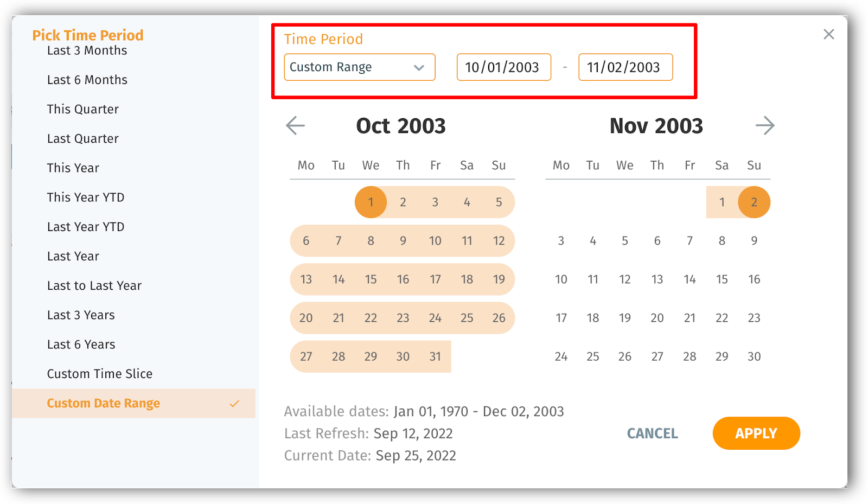This screenshot has height=504, width=868.
Task: Cancel the date range selection
Action: pos(652,433)
